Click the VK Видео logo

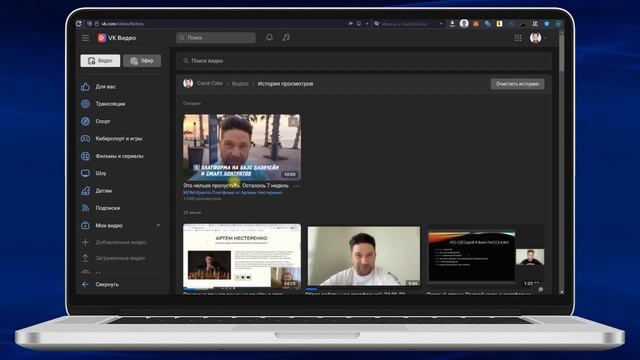(x=117, y=38)
